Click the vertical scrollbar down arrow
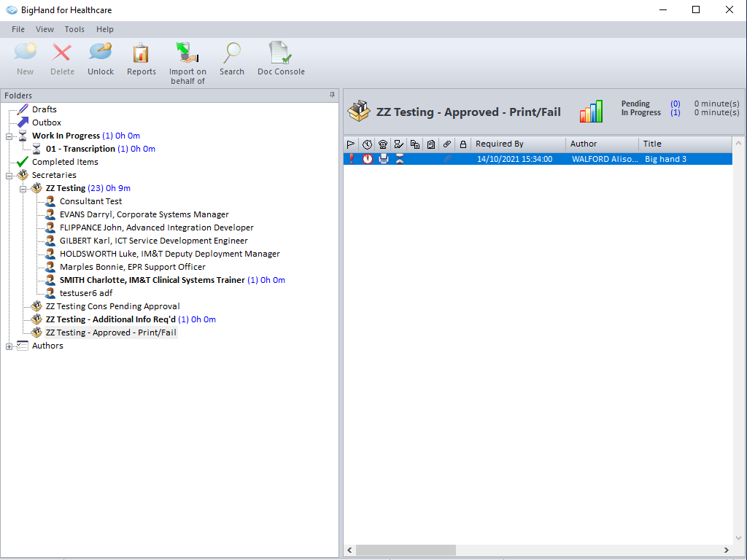 point(738,538)
